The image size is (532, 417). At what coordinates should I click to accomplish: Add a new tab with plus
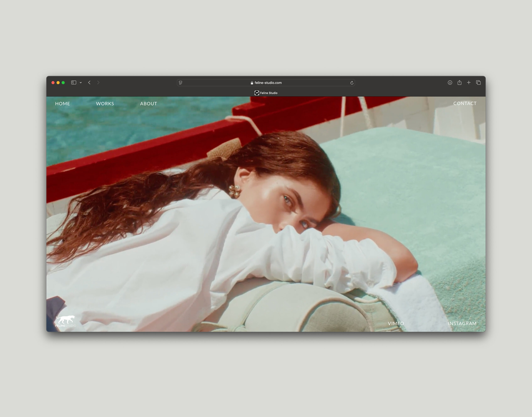pyautogui.click(x=469, y=83)
